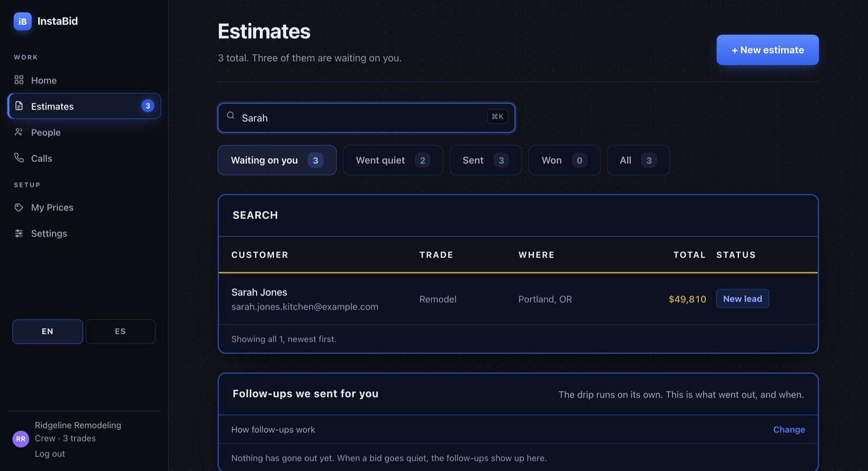The image size is (868, 471).
Task: Click the People icon in sidebar
Action: (19, 132)
